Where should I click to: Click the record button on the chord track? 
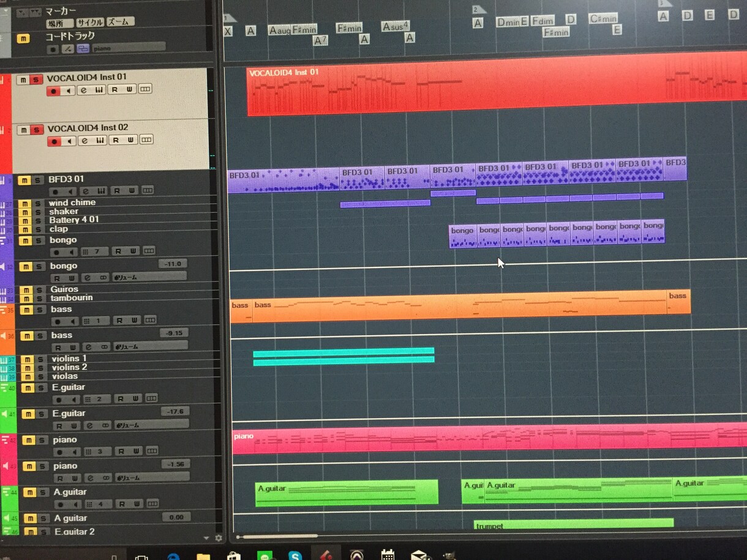[x=53, y=49]
